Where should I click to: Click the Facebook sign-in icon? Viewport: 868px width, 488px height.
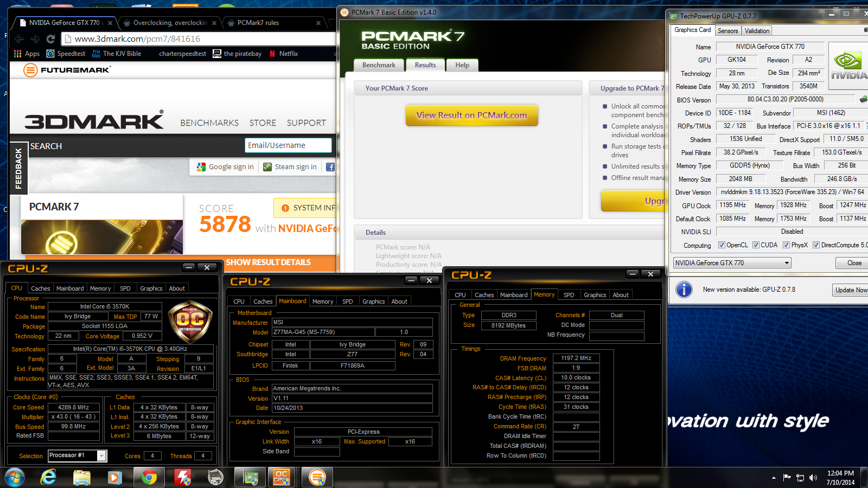[x=330, y=167]
